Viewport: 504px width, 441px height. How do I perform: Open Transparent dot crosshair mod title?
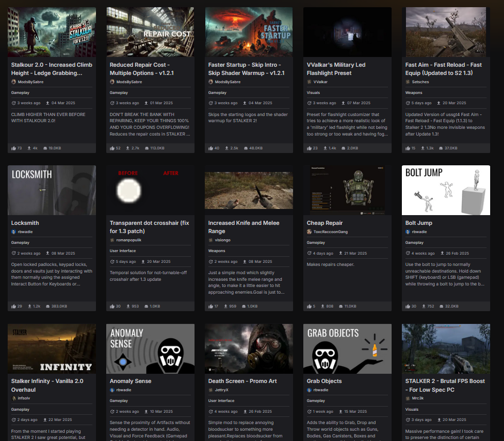pos(149,227)
